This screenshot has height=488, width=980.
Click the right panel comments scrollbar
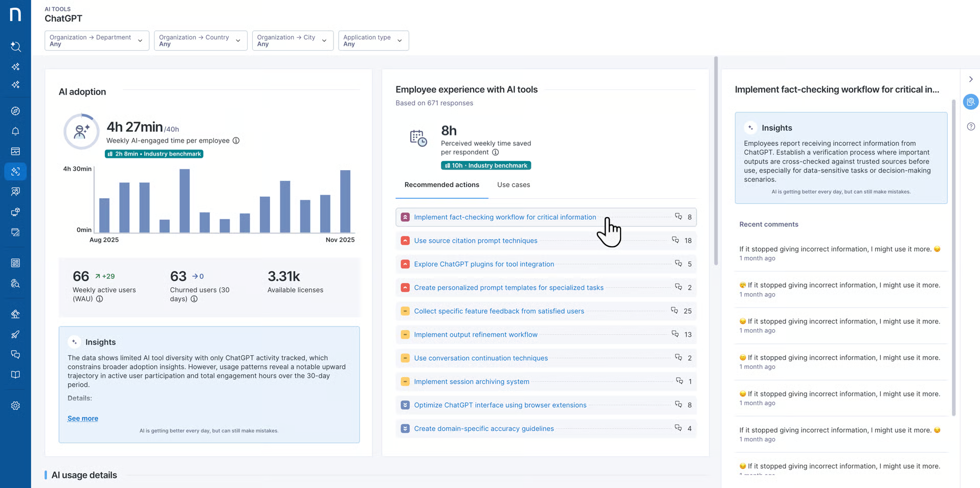pyautogui.click(x=953, y=255)
